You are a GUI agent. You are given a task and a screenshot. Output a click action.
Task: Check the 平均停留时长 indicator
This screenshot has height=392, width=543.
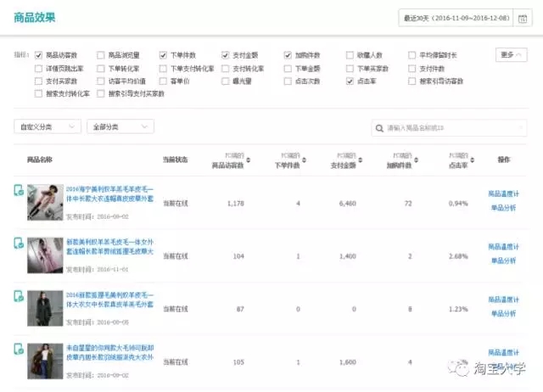click(412, 55)
